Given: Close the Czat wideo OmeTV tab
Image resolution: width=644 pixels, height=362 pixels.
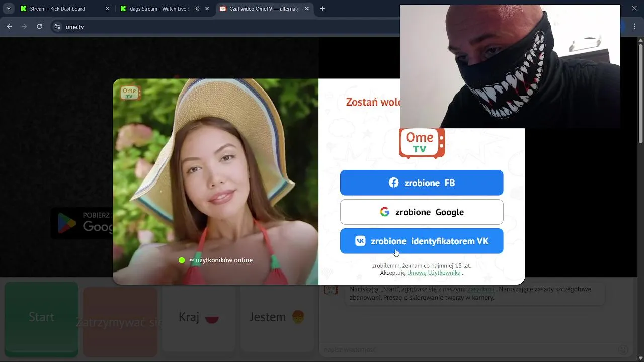Looking at the screenshot, I should click(x=307, y=9).
